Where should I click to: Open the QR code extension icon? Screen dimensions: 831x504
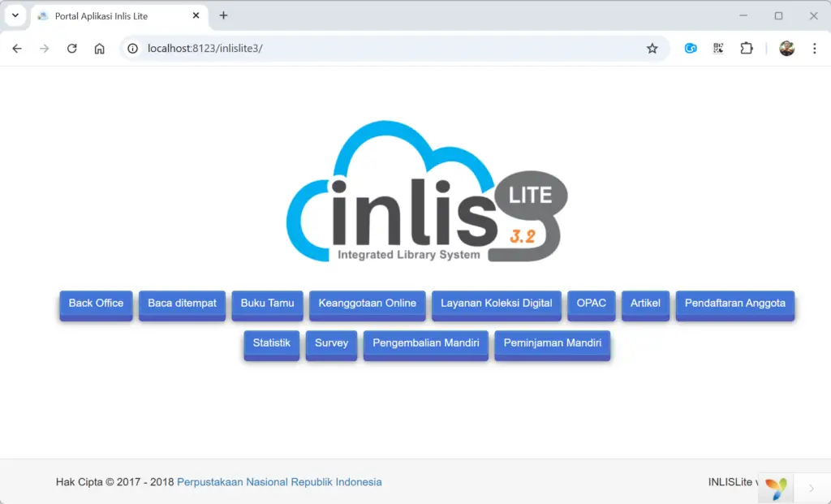[718, 49]
